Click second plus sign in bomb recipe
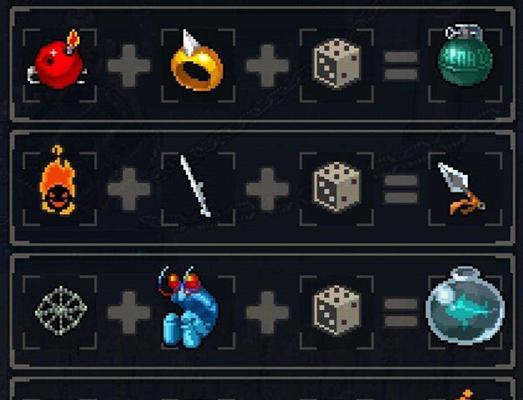 tap(268, 66)
